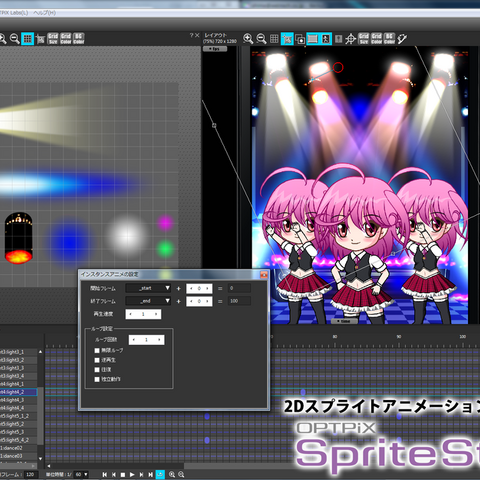The height and width of the screenshot is (480, 480).
Task: Decrease the start frame offset stepper
Action: pos(191,288)
